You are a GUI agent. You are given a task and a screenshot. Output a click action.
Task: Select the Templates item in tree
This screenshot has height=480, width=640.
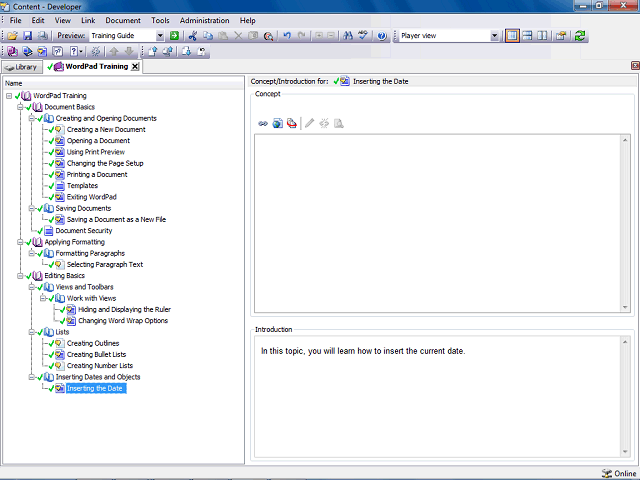click(82, 186)
